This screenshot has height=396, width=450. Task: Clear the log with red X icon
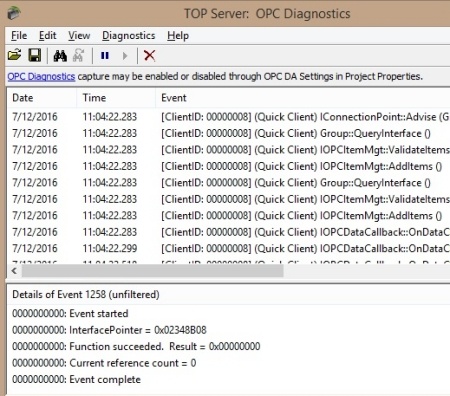click(x=149, y=55)
